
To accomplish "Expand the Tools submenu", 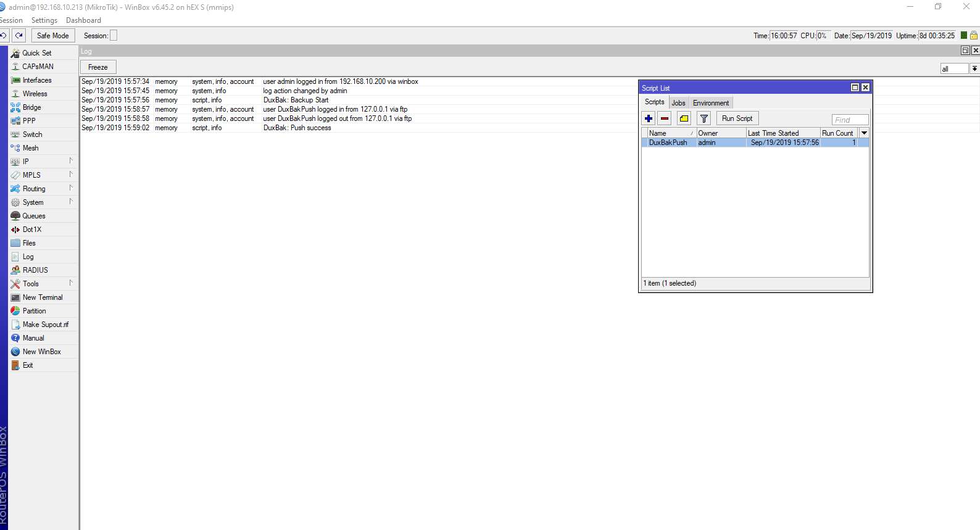I will tap(43, 284).
